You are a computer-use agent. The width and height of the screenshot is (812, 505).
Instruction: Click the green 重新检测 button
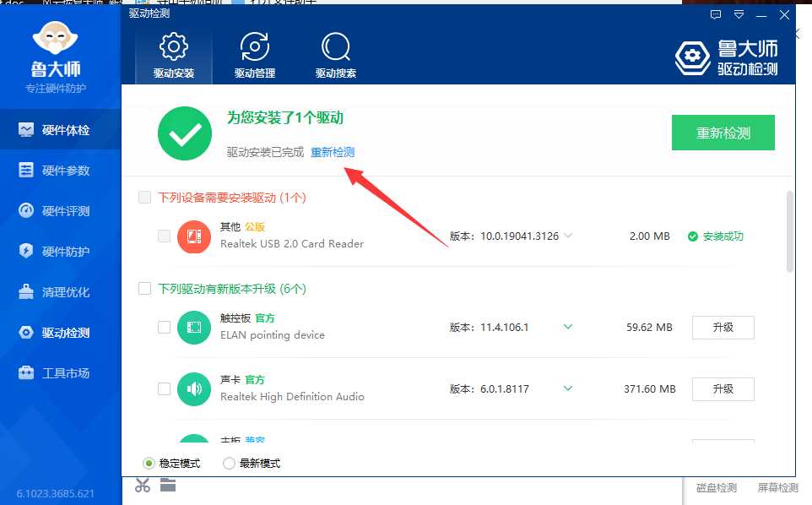pos(723,133)
